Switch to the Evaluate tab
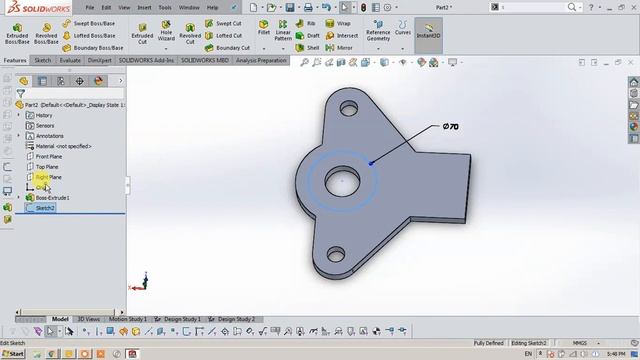The width and height of the screenshot is (640, 360). (70, 60)
